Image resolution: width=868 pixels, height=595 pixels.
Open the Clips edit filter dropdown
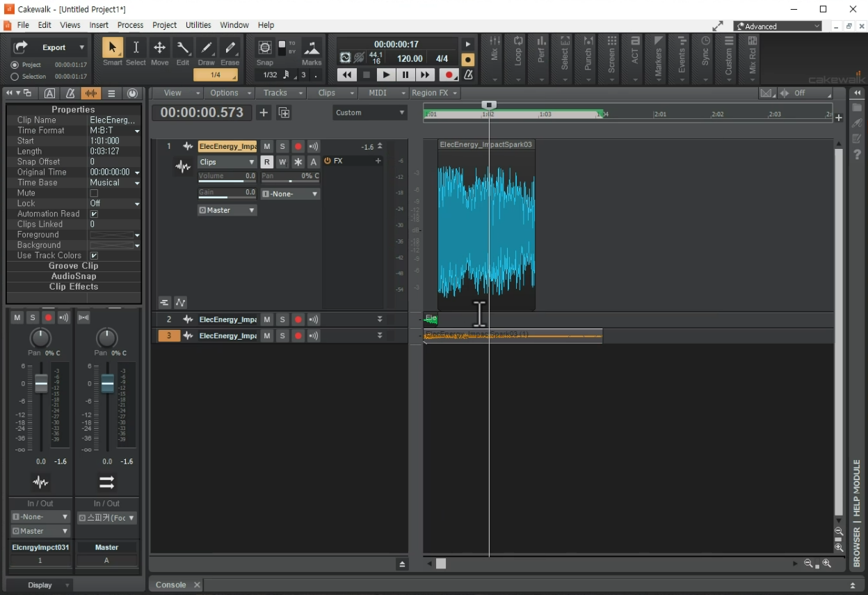coord(227,161)
